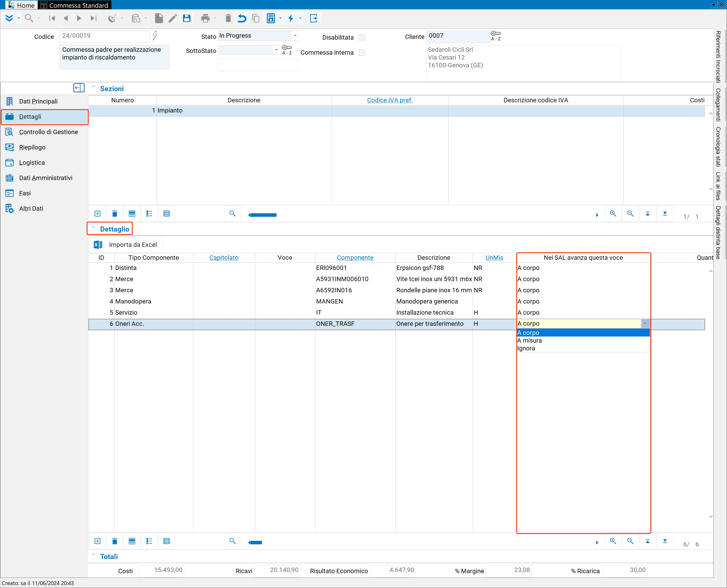Add a new row in the Sezioni grid
Image resolution: width=727 pixels, height=588 pixels.
(98, 214)
